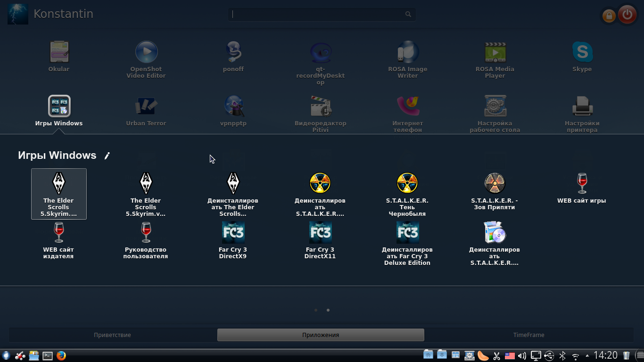Open the ROSA launcher menu in taskbar
The width and height of the screenshot is (644, 362).
(x=6, y=356)
